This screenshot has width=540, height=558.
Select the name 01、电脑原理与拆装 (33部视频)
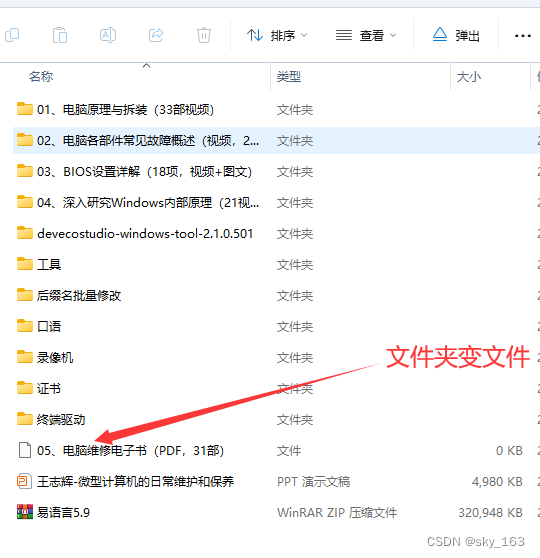pyautogui.click(x=125, y=110)
